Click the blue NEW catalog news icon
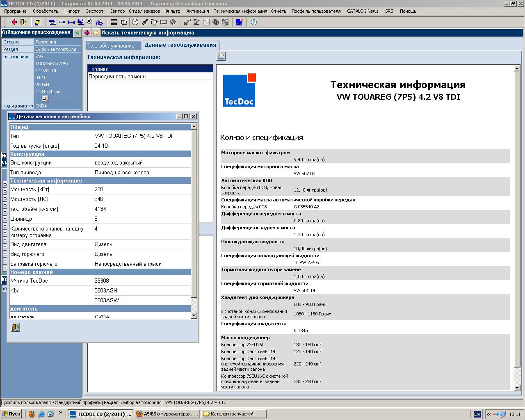The height and width of the screenshot is (420, 525). pos(239,22)
